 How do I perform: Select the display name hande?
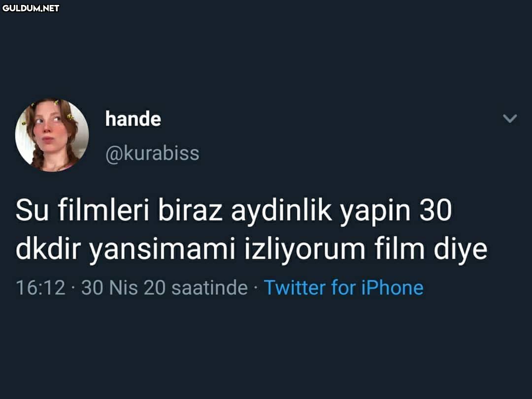click(133, 119)
